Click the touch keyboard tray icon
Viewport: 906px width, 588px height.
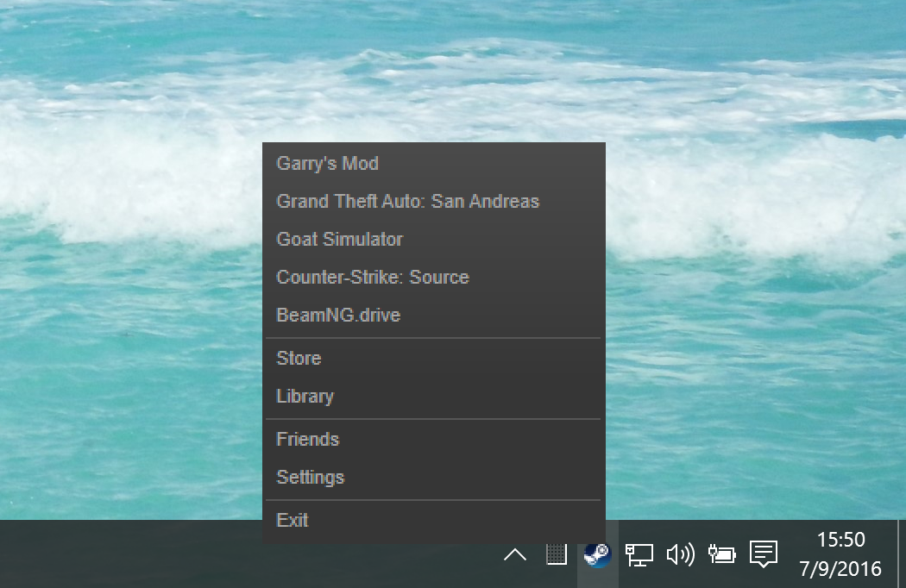[557, 554]
